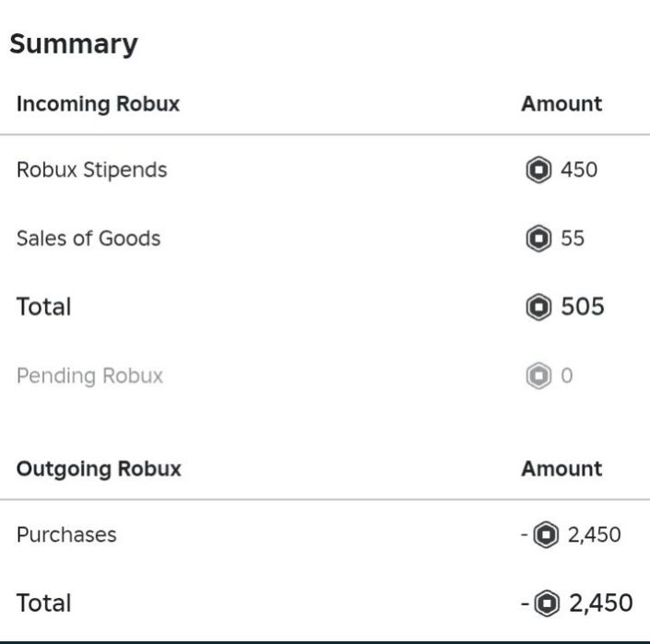
Task: Click the Robux icon beside outgoing total 2,450
Action: pos(547,603)
